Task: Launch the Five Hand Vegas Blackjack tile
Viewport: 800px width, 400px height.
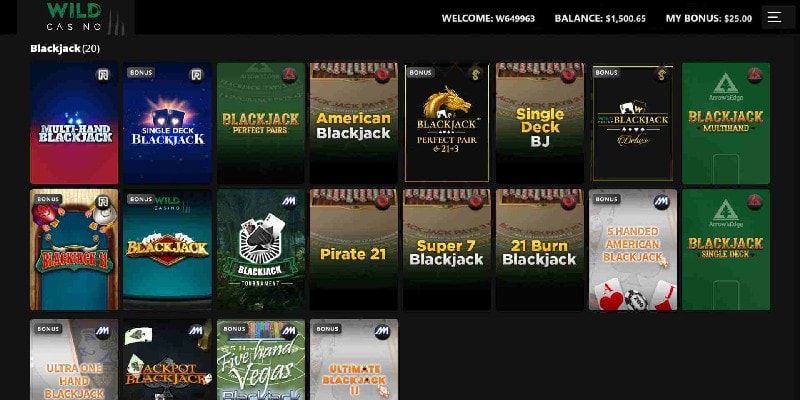Action: pos(261,360)
